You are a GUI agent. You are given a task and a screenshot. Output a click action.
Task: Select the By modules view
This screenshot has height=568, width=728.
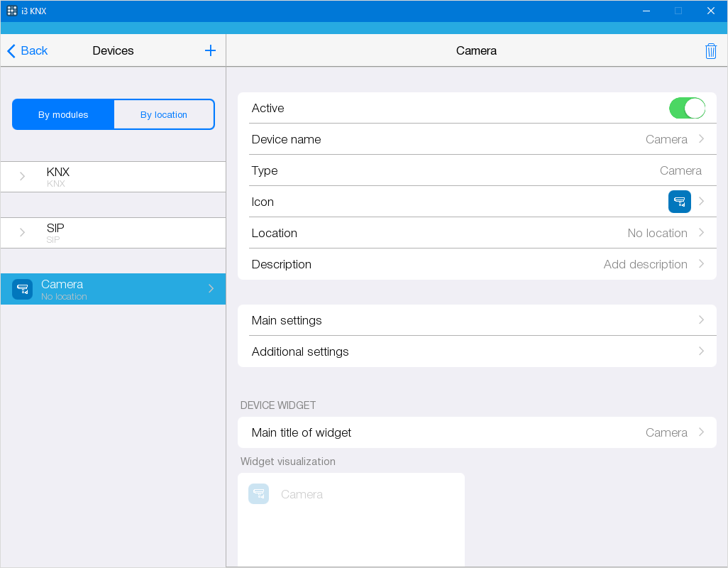pyautogui.click(x=63, y=114)
